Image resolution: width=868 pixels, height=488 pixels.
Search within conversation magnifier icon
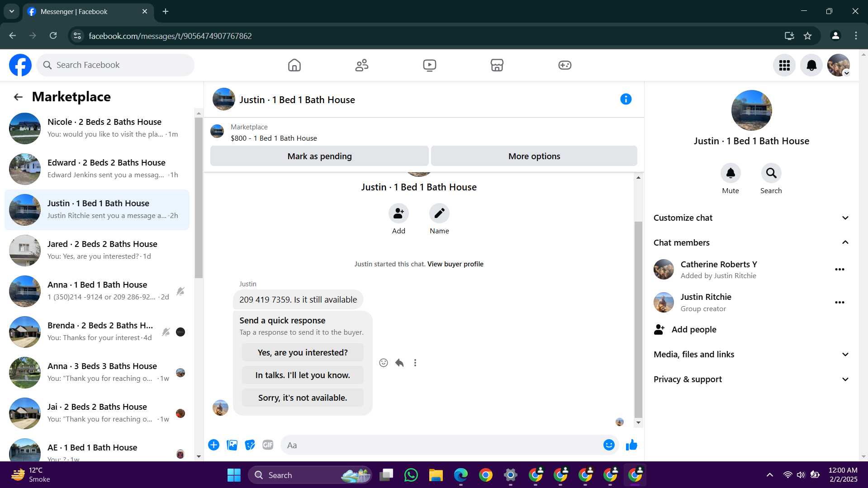click(x=771, y=173)
